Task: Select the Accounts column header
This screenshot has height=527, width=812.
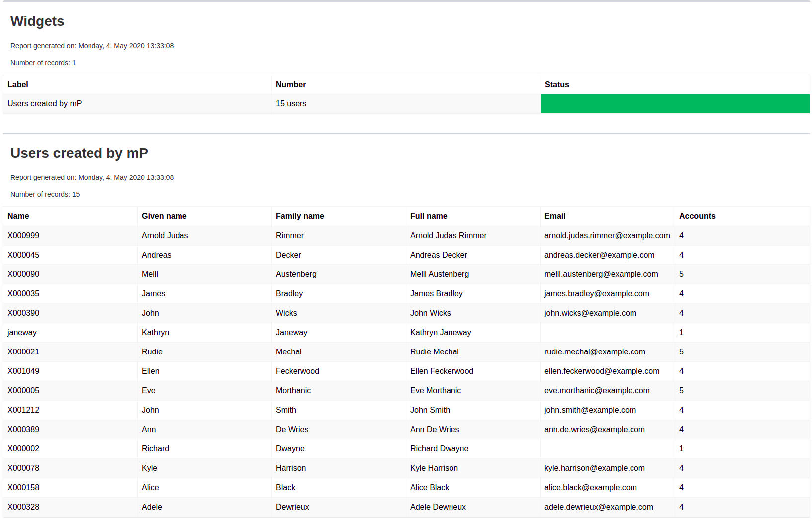Action: pyautogui.click(x=697, y=216)
